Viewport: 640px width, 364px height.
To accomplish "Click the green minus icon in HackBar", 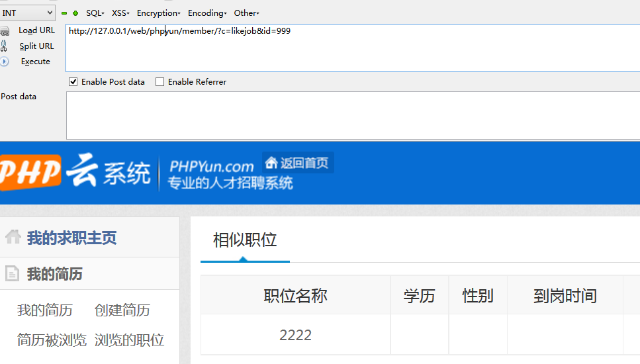I will point(64,13).
